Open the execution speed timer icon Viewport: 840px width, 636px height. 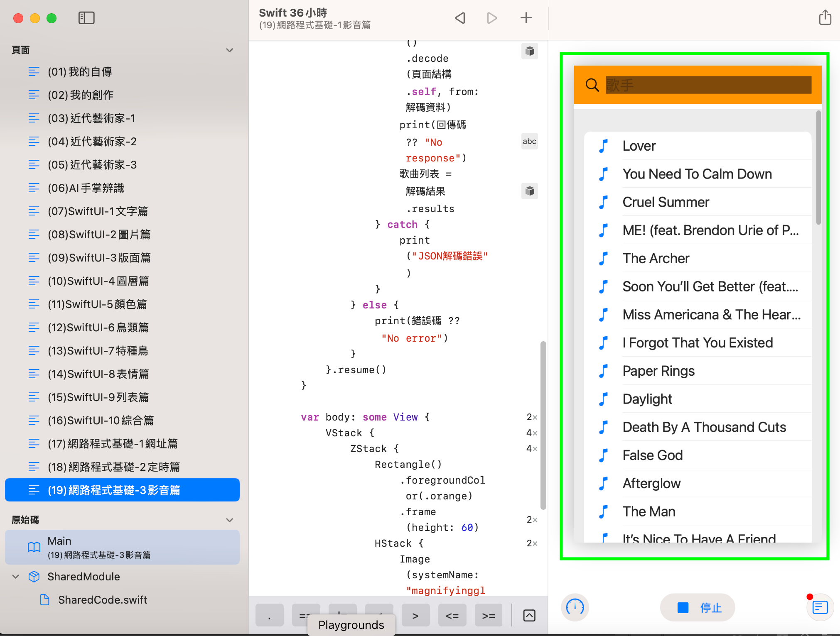click(x=575, y=607)
